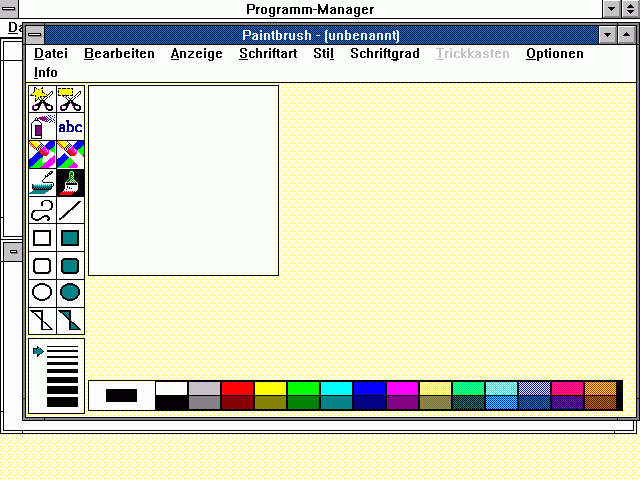
Task: Select the Filled Rounded Box tool
Action: (71, 266)
